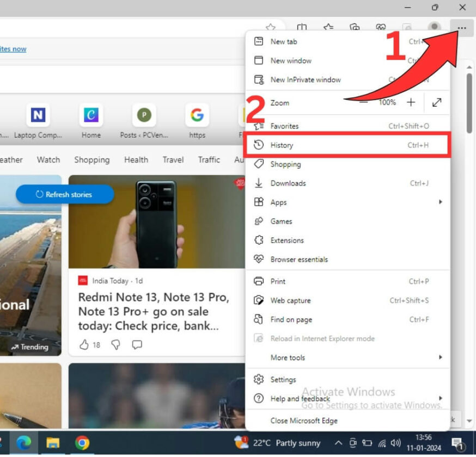Expand Help and feedback submenu arrow
Screen dimensions: 476x457
[441, 398]
